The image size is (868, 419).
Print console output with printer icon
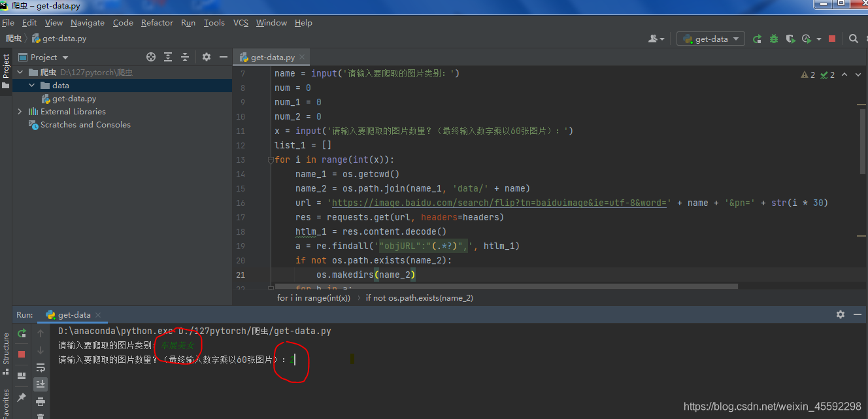[x=41, y=401]
